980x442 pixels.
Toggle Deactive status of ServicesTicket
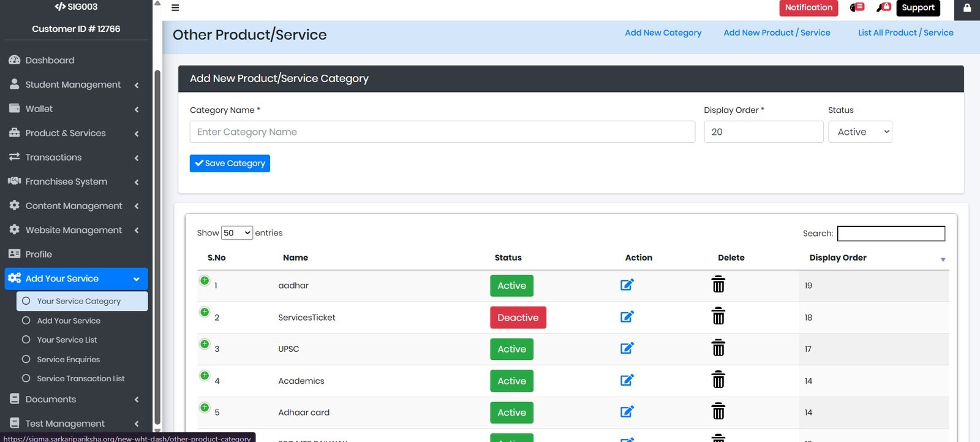pyautogui.click(x=518, y=318)
